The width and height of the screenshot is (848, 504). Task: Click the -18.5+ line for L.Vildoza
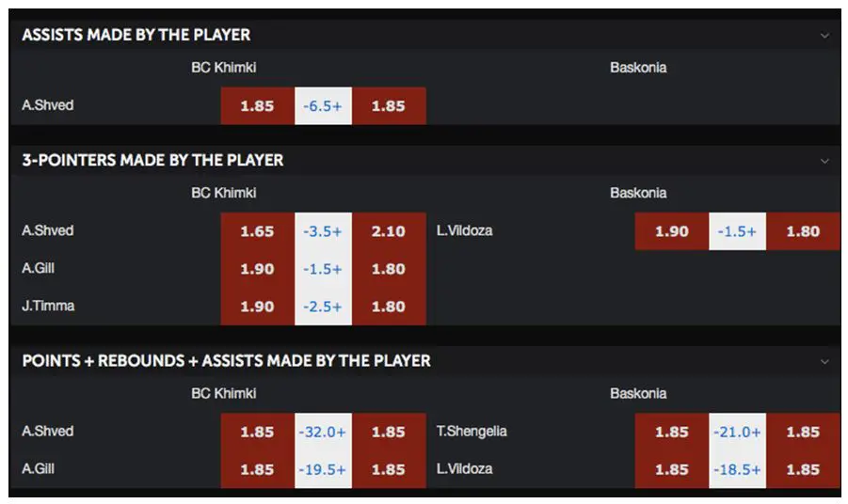point(738,469)
